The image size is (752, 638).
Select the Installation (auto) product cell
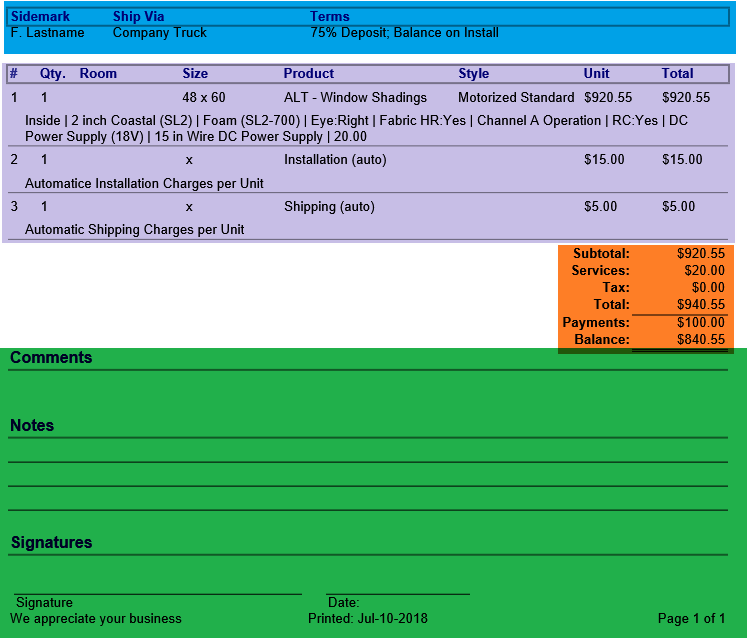coord(335,159)
